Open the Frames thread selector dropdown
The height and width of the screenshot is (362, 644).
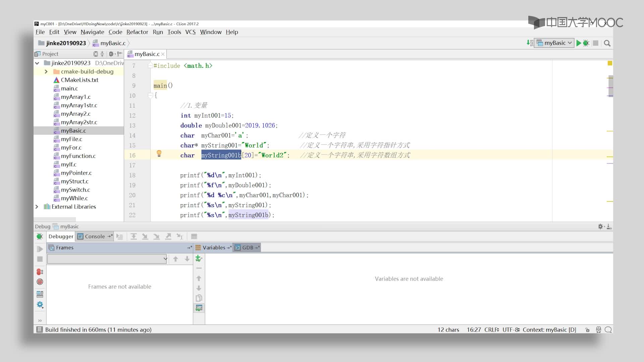coord(107,259)
